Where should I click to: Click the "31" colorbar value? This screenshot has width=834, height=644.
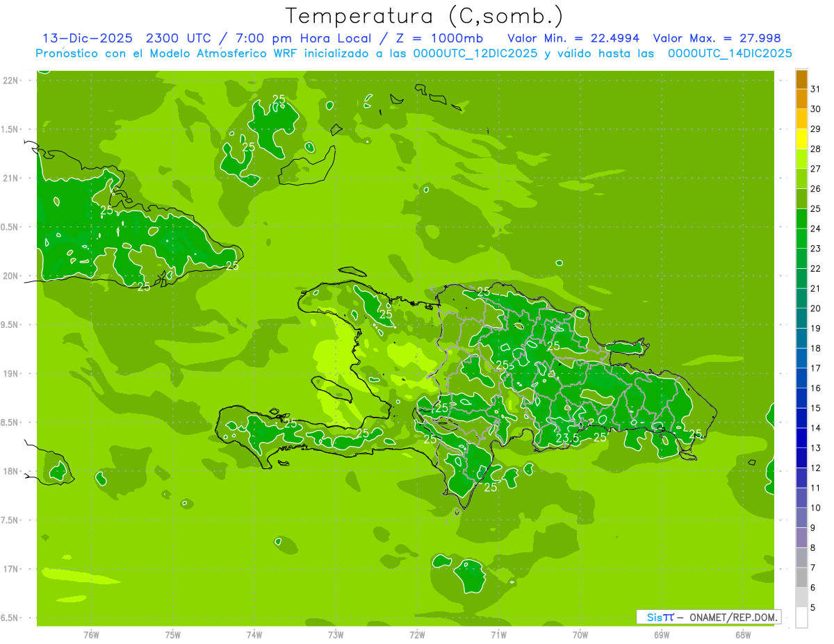pos(816,89)
